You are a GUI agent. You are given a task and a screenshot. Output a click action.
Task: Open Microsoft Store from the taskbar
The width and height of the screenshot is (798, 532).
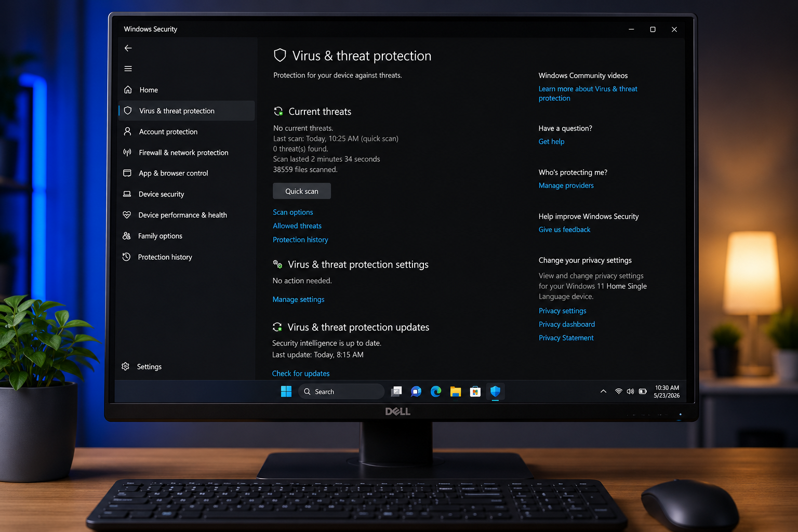pos(475,392)
